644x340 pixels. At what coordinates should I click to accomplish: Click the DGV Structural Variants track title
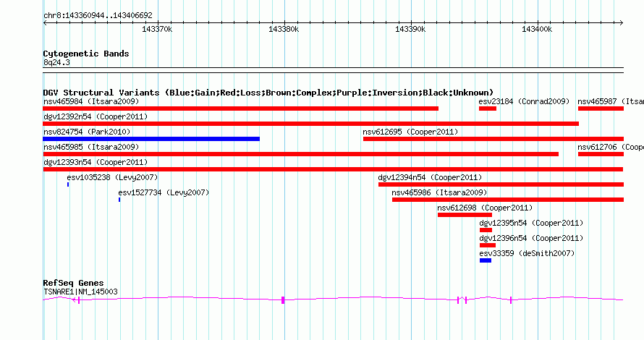coord(268,93)
